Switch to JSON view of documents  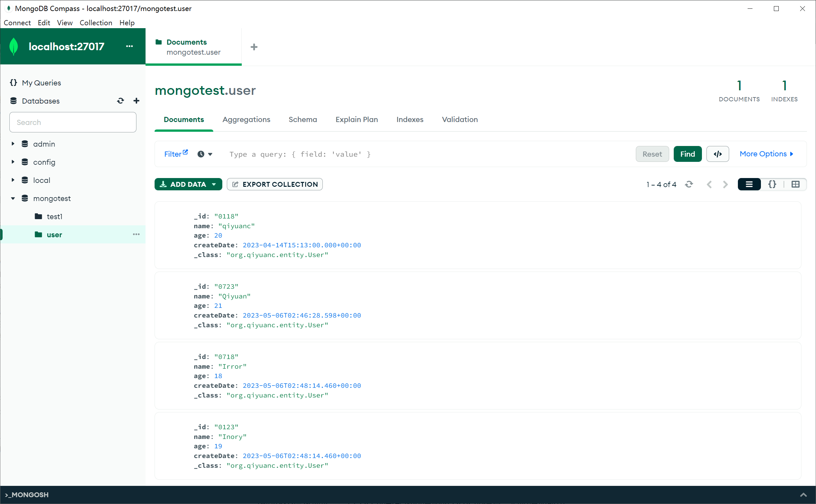coord(772,184)
